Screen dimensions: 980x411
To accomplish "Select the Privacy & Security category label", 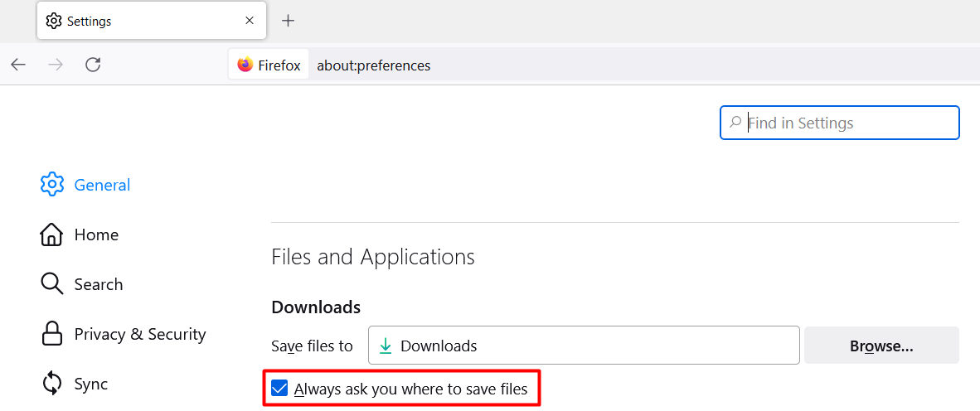I will click(x=140, y=334).
